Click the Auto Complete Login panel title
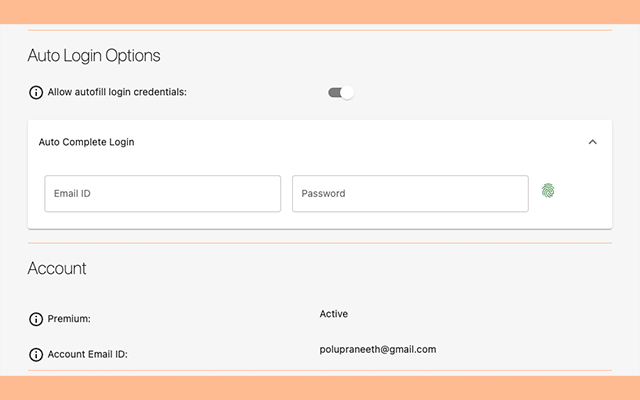Viewport: 640px width, 400px height. coord(86,142)
